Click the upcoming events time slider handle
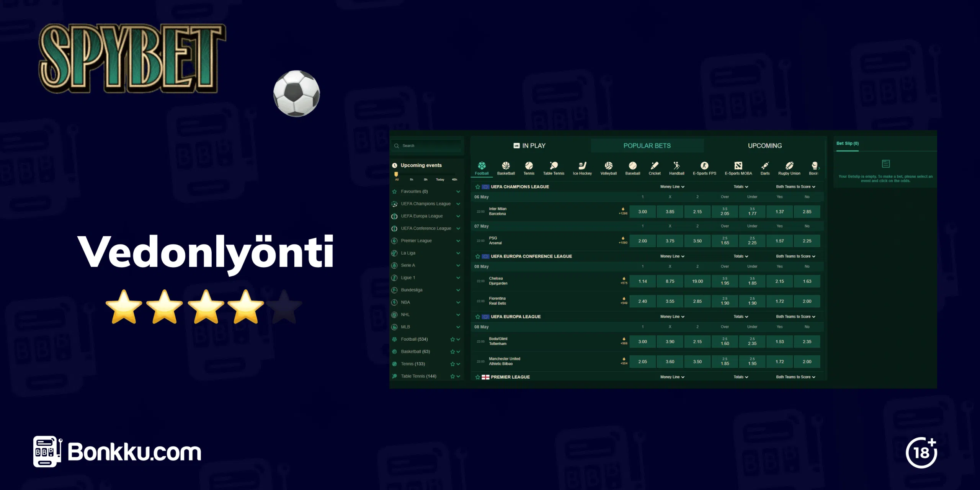 [396, 174]
